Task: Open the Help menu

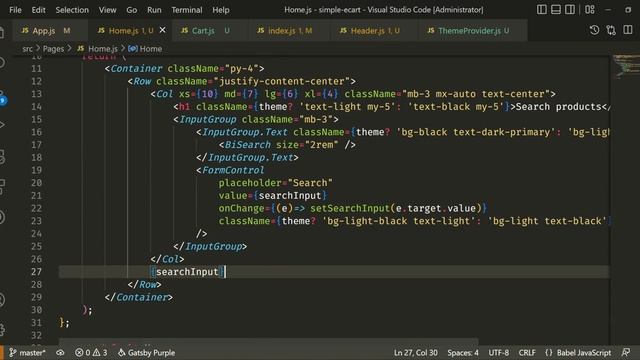Action: 220,10
